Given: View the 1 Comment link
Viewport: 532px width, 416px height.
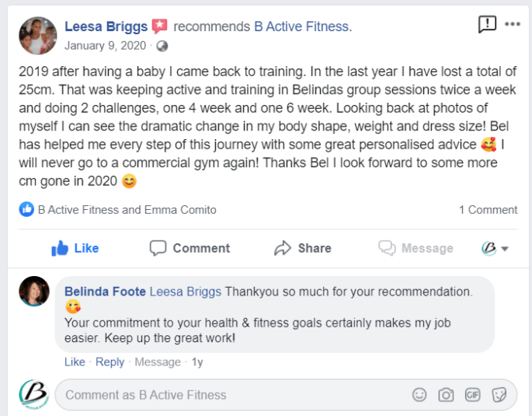Looking at the screenshot, I should click(488, 209).
